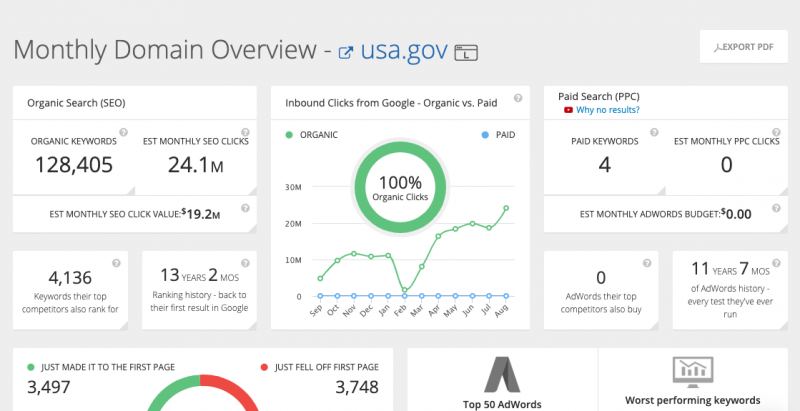800x411 pixels.
Task: Export the report with EXPORT PDF
Action: click(x=743, y=47)
